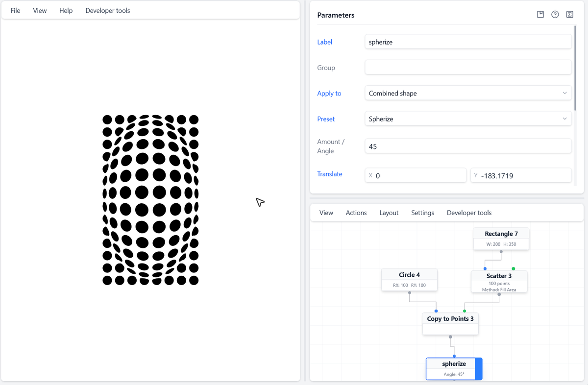The height and width of the screenshot is (385, 588).
Task: Click the Translate Y field showing -183.1719
Action: tap(521, 175)
